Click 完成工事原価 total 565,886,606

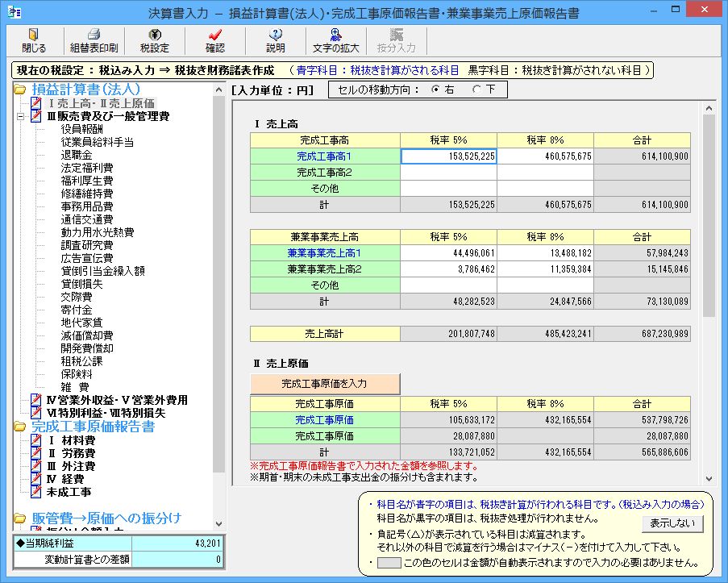[642, 452]
